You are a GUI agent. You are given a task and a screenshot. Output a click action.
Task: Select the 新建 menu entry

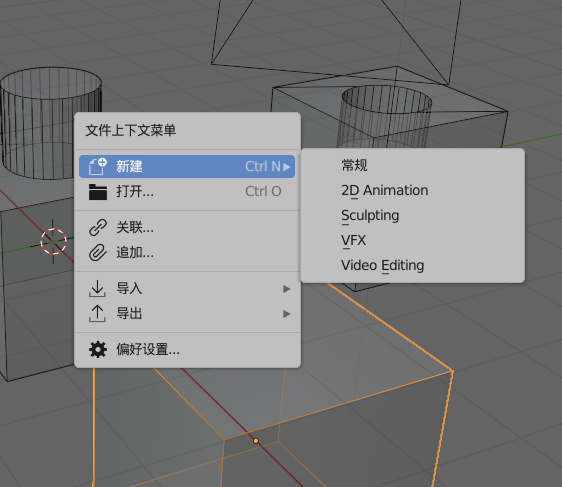187,166
